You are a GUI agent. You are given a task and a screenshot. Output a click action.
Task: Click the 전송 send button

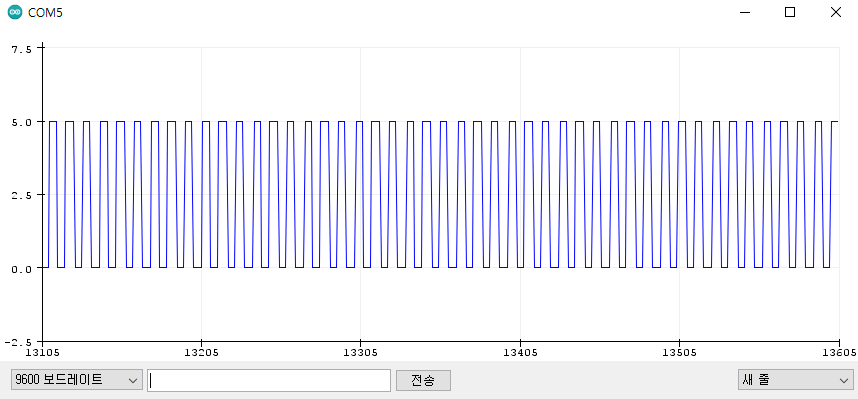click(423, 380)
